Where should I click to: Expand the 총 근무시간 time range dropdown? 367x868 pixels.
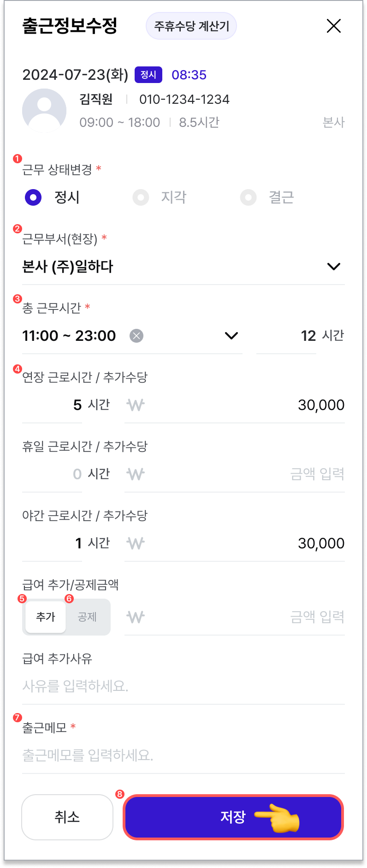pos(231,336)
